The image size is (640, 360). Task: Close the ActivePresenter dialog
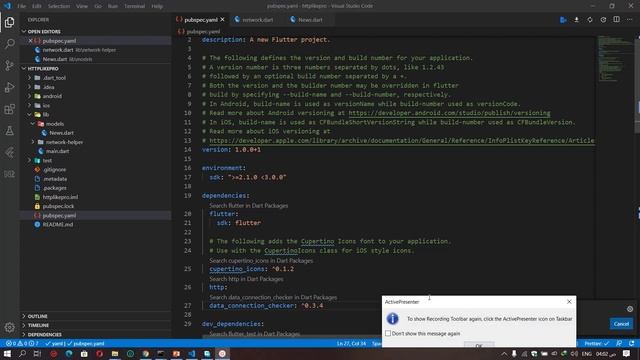pos(569,302)
